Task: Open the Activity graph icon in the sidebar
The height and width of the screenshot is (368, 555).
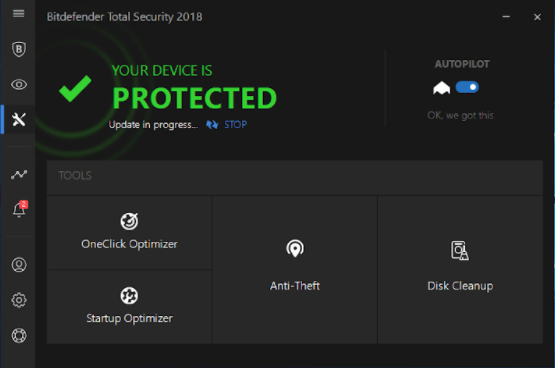Action: click(x=19, y=174)
